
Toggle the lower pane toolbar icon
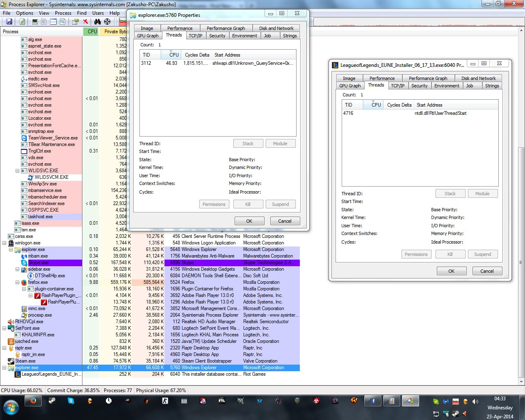click(53, 21)
